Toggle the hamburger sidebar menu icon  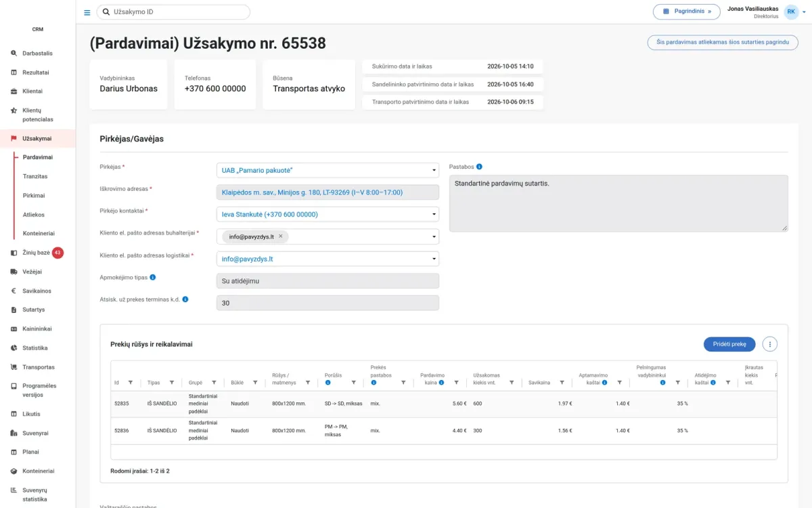87,12
